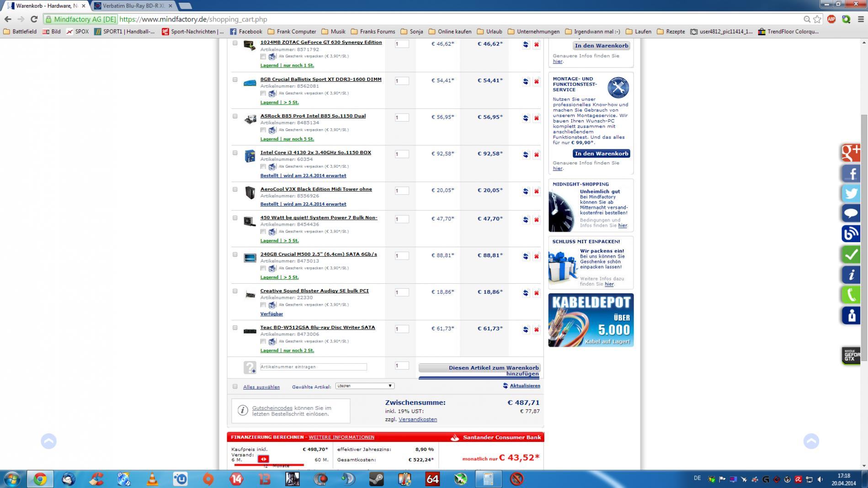Check the Intel Core i3 4130 item
The height and width of the screenshot is (488, 868).
point(235,153)
